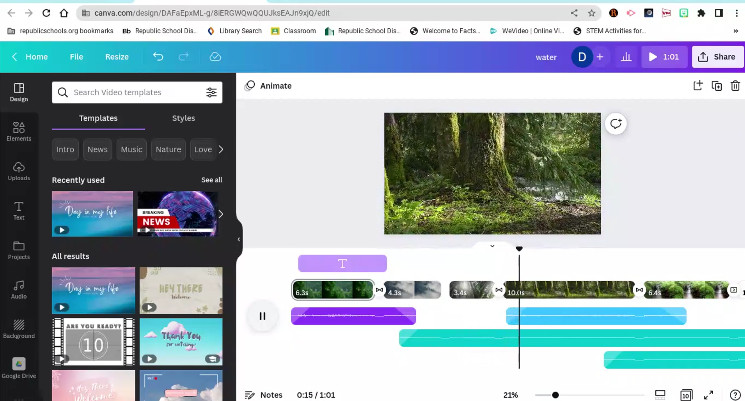
Task: Pause the timeline playback
Action: [262, 316]
